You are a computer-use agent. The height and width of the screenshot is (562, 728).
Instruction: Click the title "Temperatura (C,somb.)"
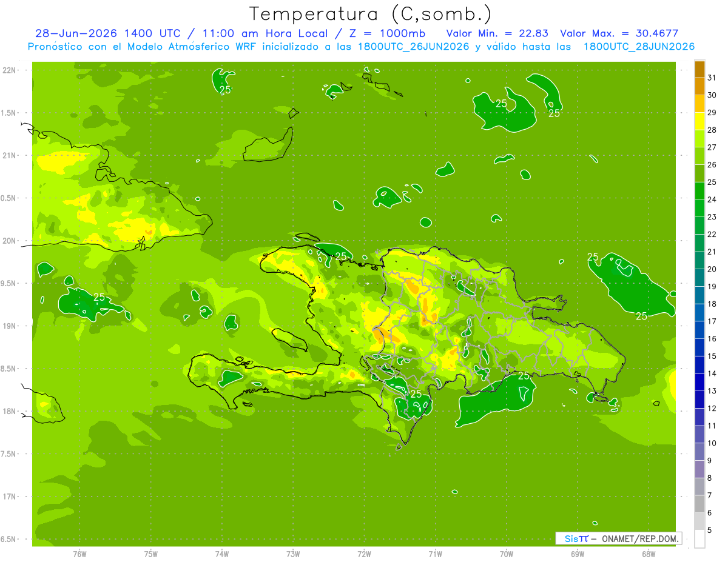tap(371, 13)
